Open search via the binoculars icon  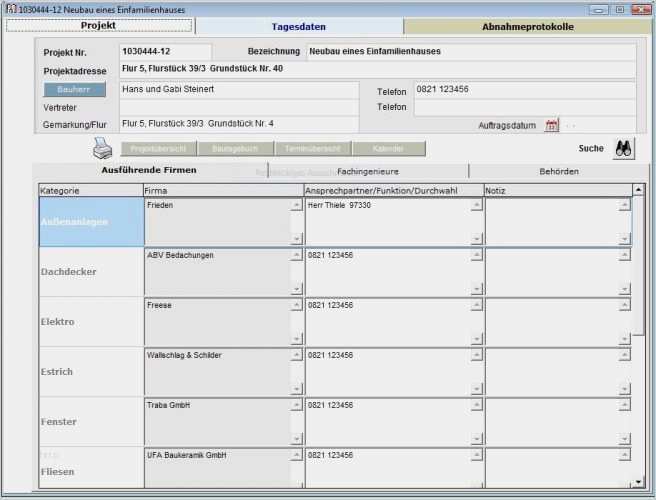tap(623, 149)
